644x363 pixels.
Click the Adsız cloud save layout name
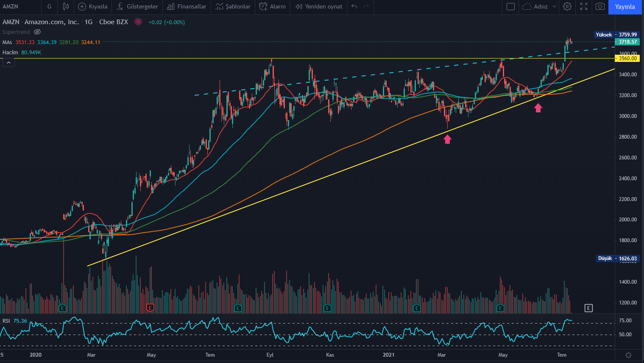535,6
